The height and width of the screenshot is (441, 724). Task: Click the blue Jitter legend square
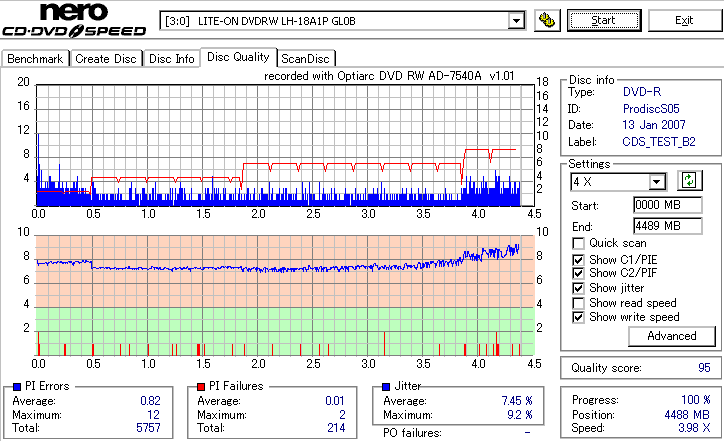point(386,387)
